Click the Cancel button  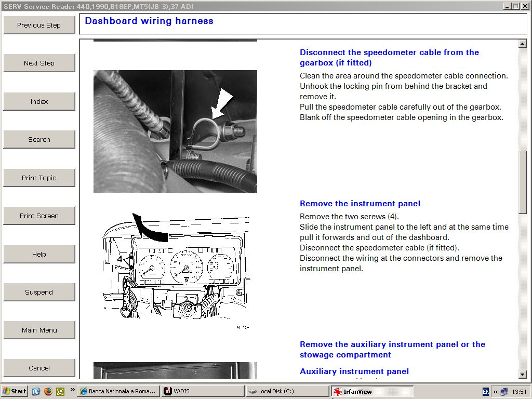tap(39, 368)
